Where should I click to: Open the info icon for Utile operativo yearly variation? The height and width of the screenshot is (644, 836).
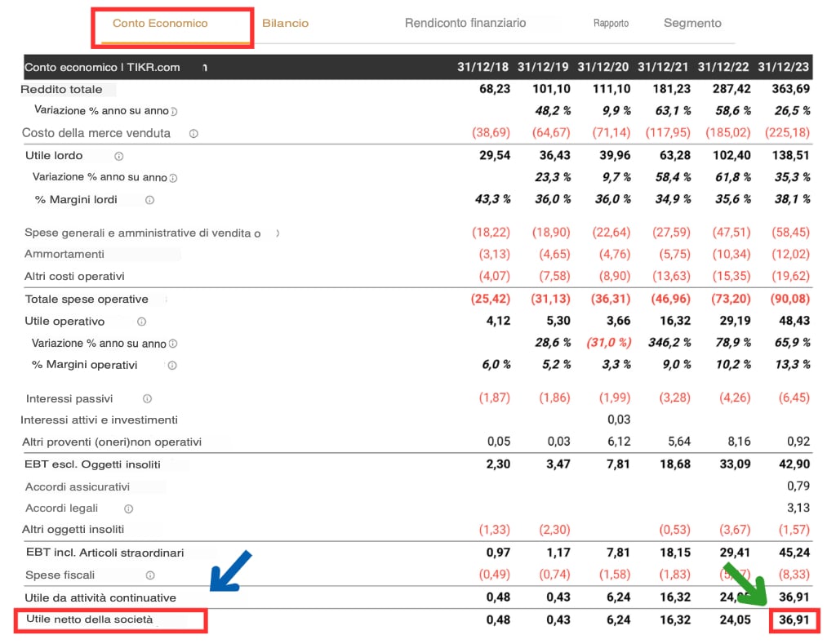172,343
